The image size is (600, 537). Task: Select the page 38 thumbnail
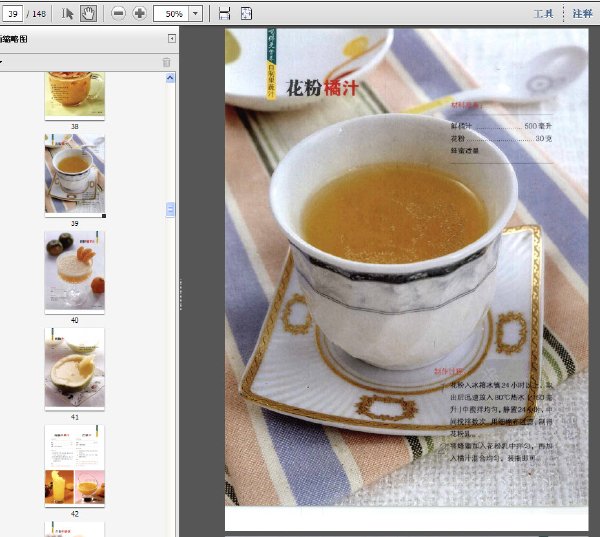pyautogui.click(x=75, y=96)
